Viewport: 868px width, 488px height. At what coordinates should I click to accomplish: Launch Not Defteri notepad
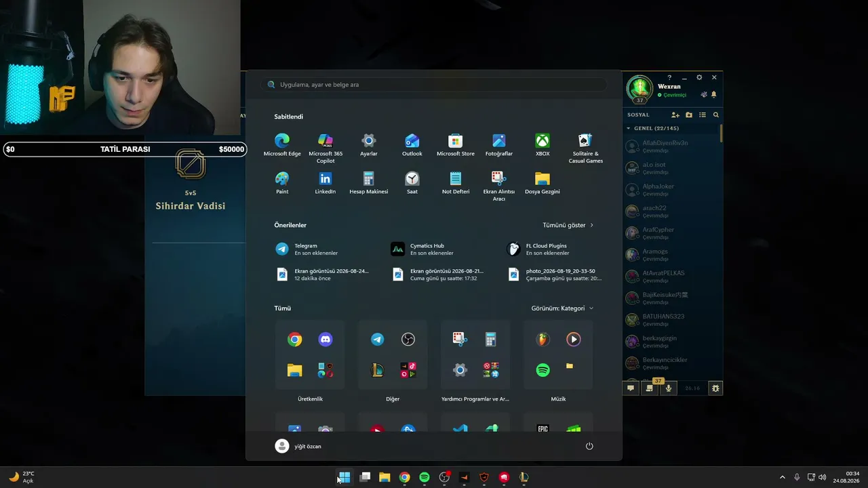tap(456, 183)
